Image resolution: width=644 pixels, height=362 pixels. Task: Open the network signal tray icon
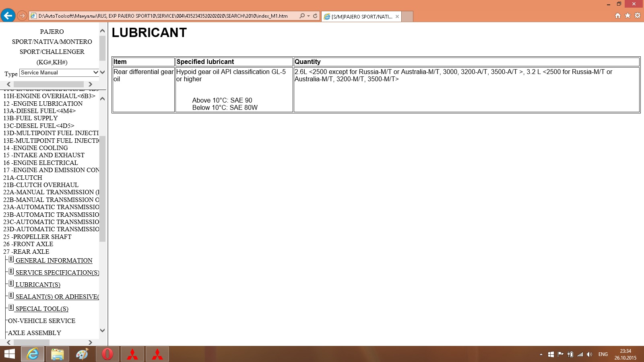[x=580, y=354]
